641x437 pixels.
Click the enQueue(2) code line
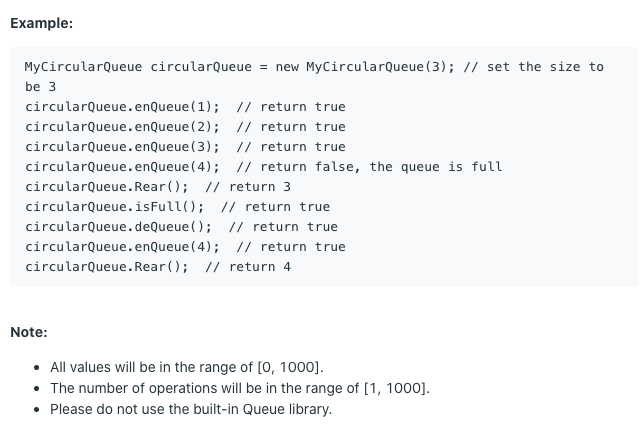point(185,127)
